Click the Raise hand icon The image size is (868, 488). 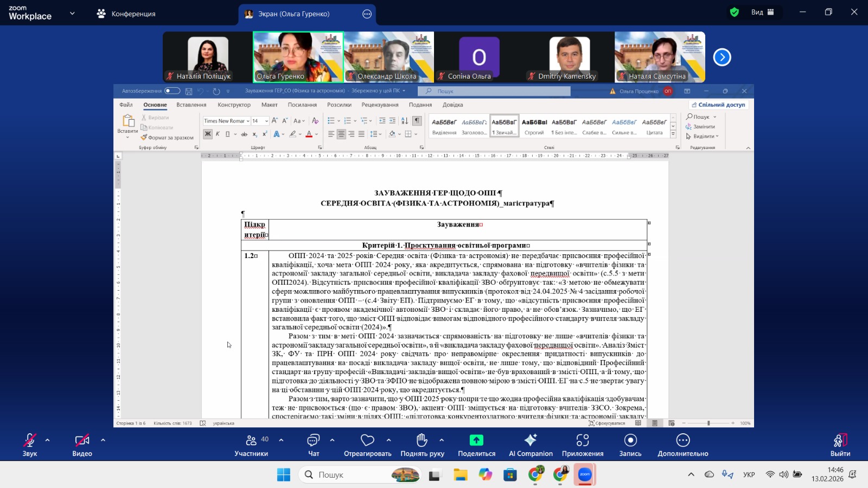pyautogui.click(x=422, y=445)
